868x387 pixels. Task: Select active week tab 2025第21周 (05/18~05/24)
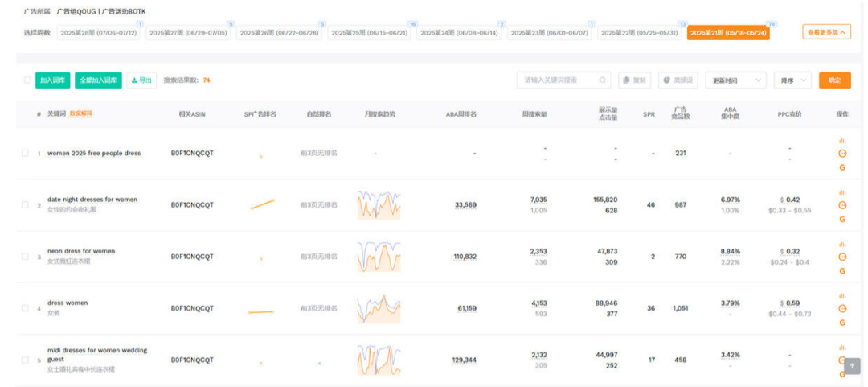[x=728, y=33]
